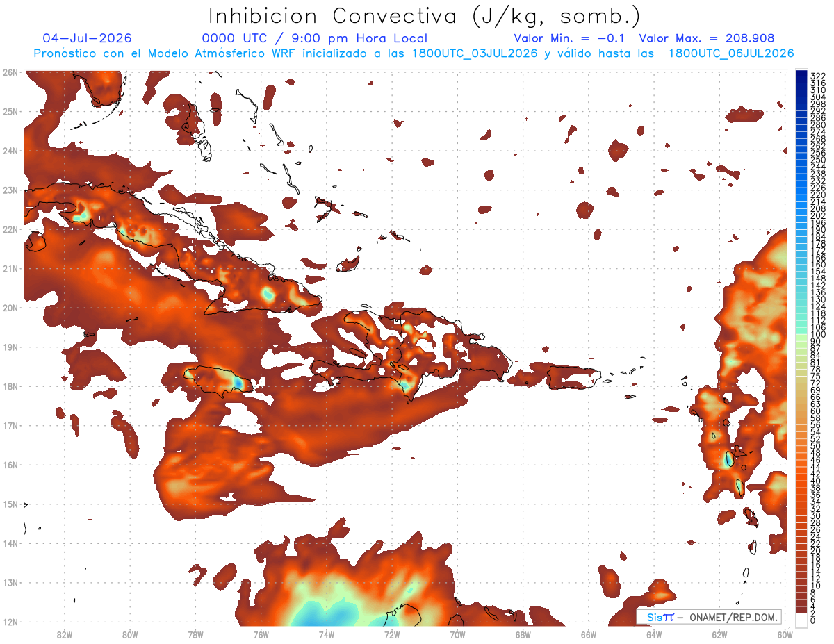Click the '76W' longitude label
Viewport: 834px width, 644px height.
(261, 634)
